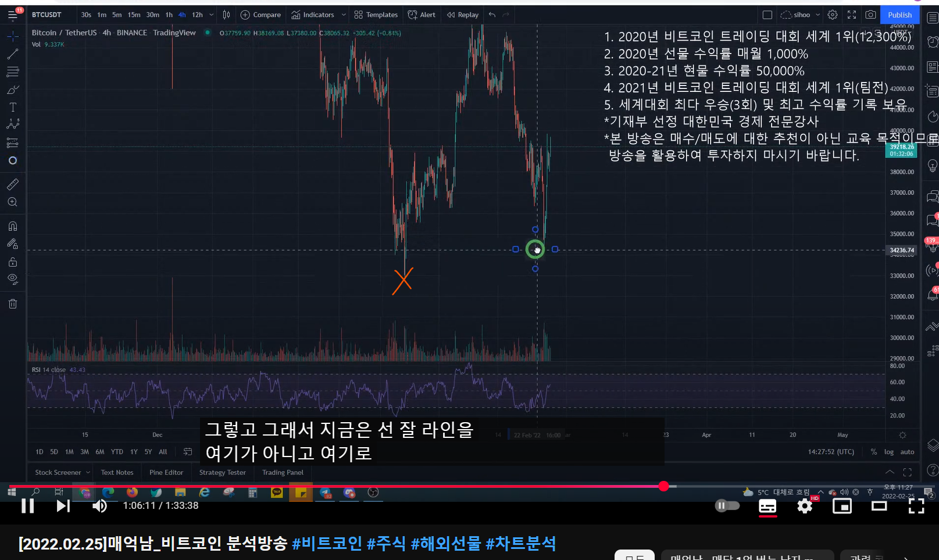
Task: Select the Text annotation tool
Action: point(13,108)
